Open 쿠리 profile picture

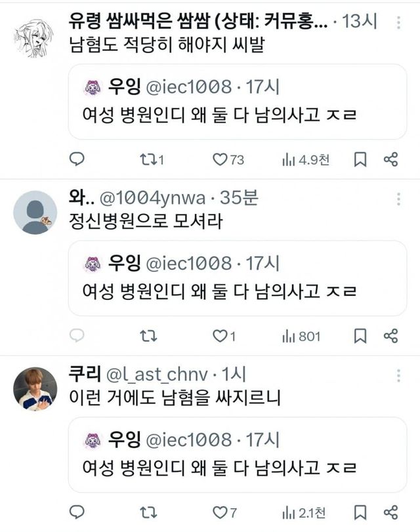(x=35, y=389)
